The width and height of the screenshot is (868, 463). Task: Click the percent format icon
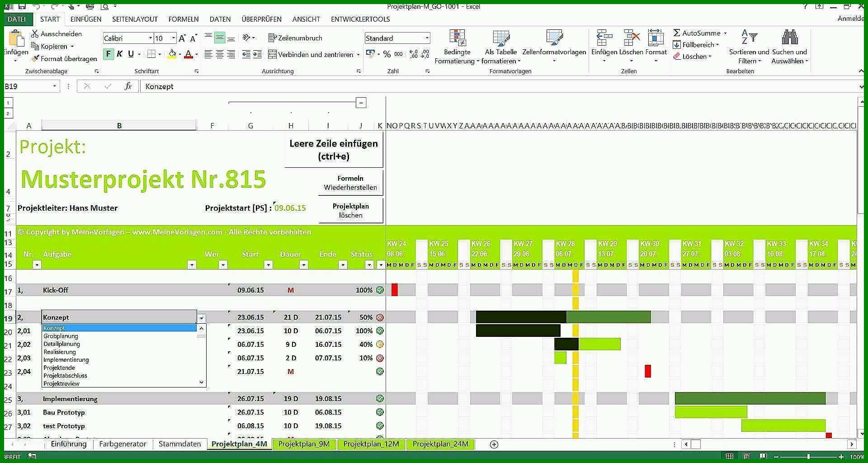[x=387, y=54]
